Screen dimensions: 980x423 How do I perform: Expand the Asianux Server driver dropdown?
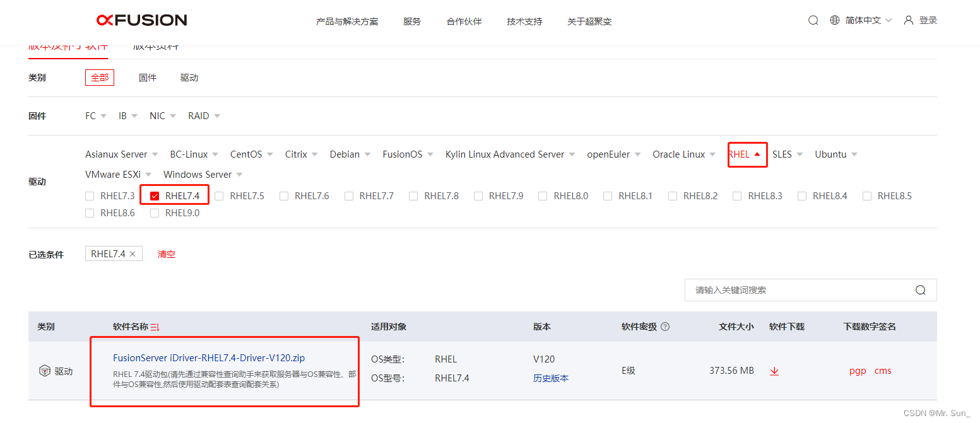click(x=122, y=154)
